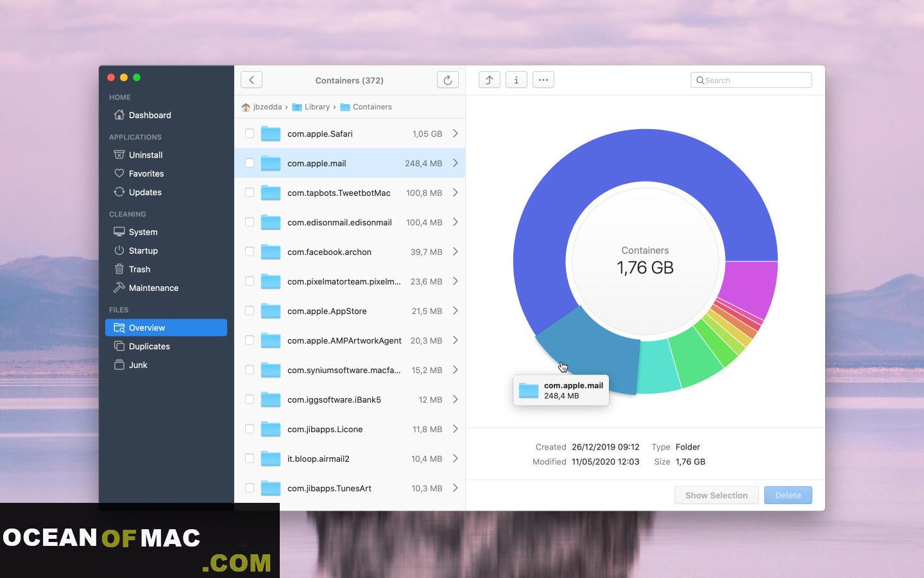The height and width of the screenshot is (578, 924).
Task: Click the com.apple.Safari folder icon
Action: (x=271, y=134)
